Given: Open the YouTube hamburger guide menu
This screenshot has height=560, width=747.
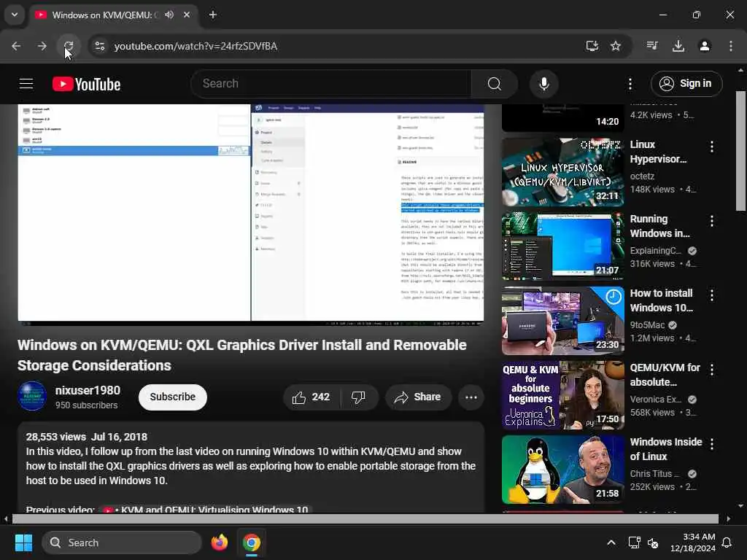Looking at the screenshot, I should tap(26, 84).
